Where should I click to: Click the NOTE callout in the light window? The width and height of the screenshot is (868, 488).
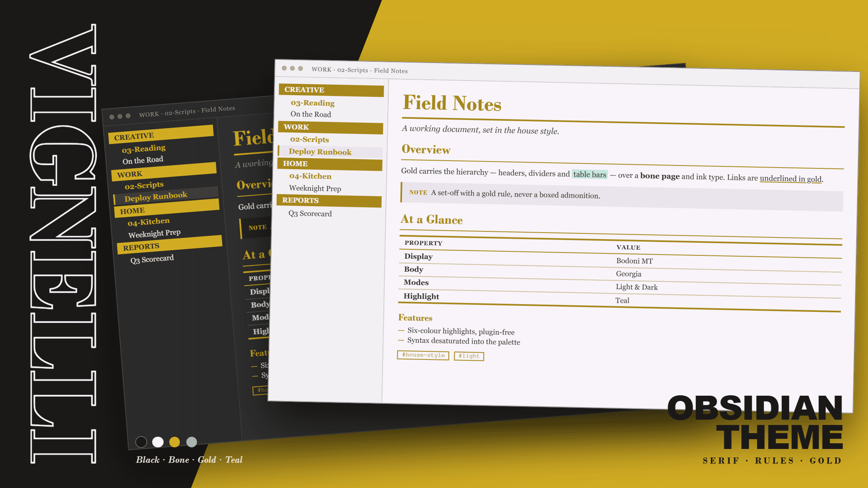[x=622, y=197]
